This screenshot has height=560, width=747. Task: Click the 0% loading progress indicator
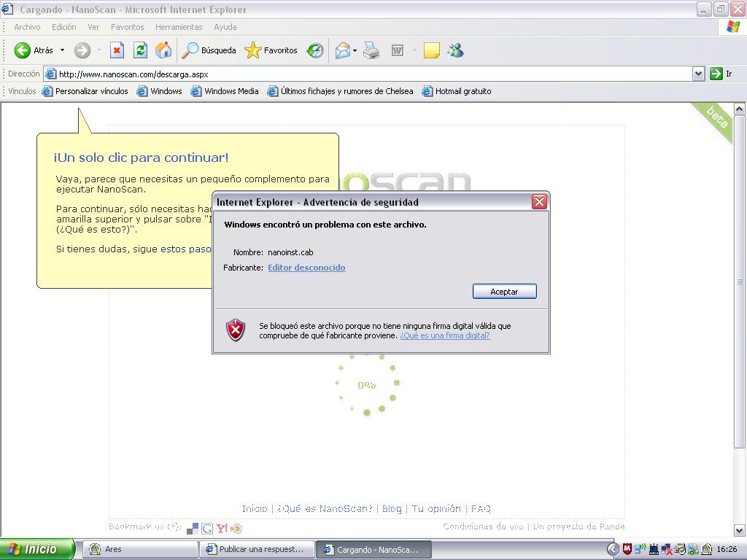tap(366, 385)
